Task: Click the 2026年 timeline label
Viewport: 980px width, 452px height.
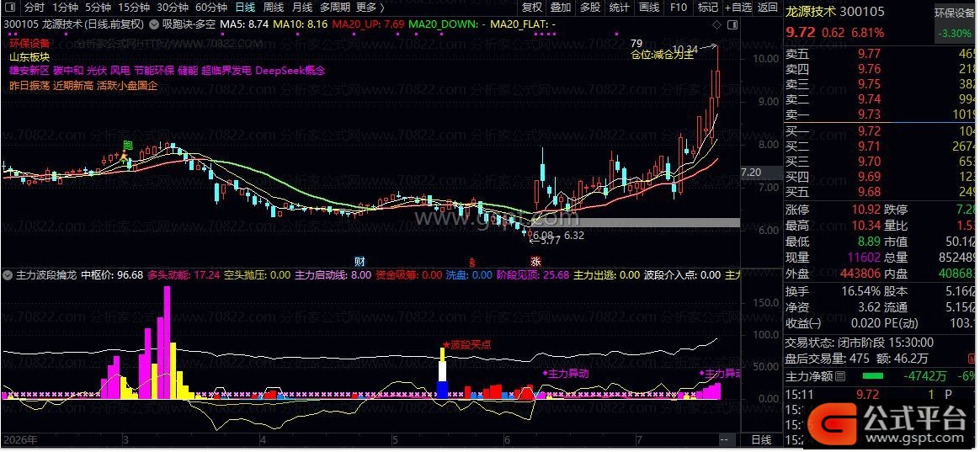Action: [19, 440]
